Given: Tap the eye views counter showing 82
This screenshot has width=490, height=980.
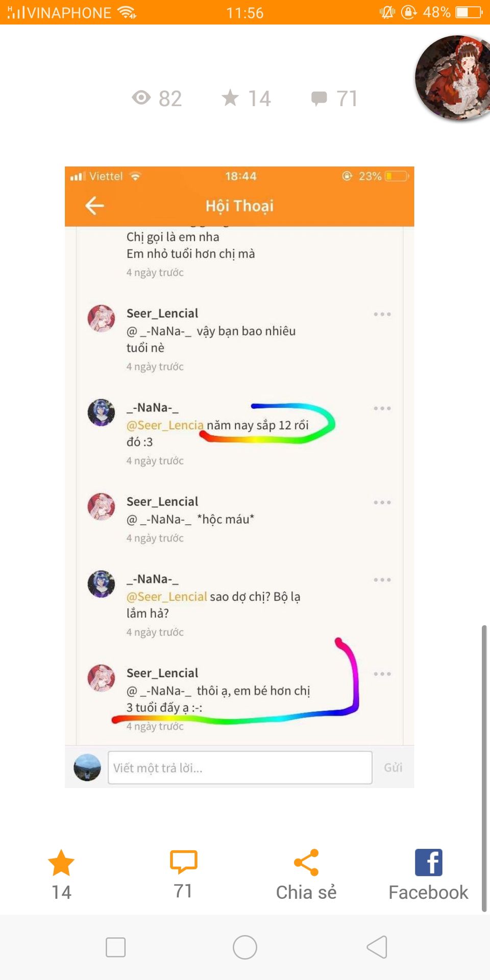Looking at the screenshot, I should 157,98.
